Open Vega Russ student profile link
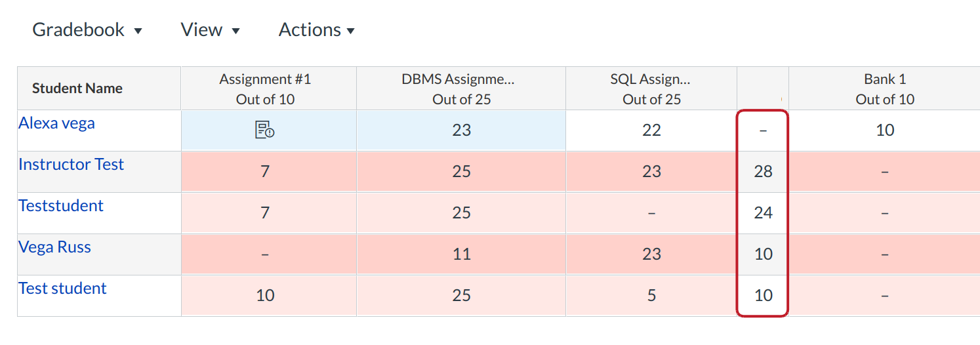980x345 pixels. 54,247
